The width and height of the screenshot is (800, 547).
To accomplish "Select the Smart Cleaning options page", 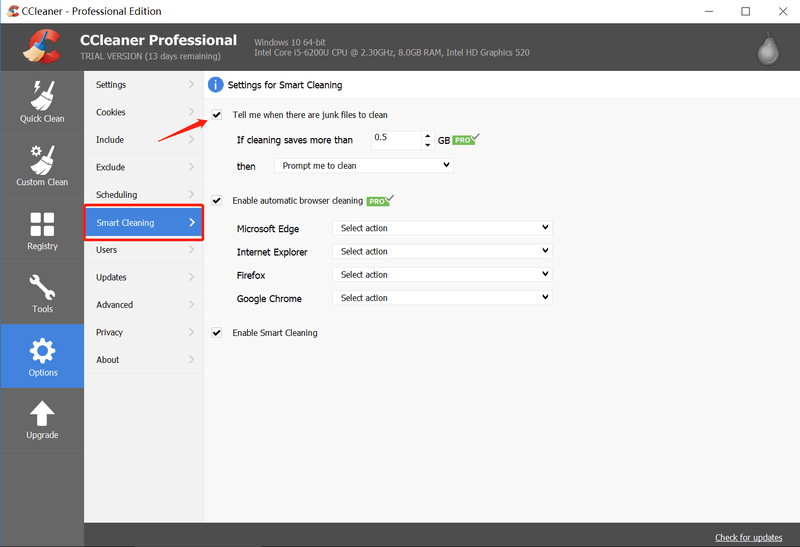I will [143, 222].
